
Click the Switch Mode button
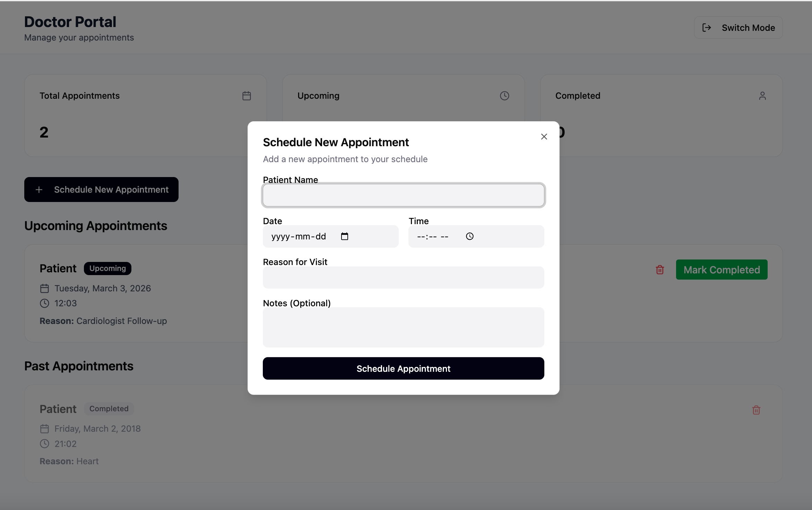tap(738, 28)
